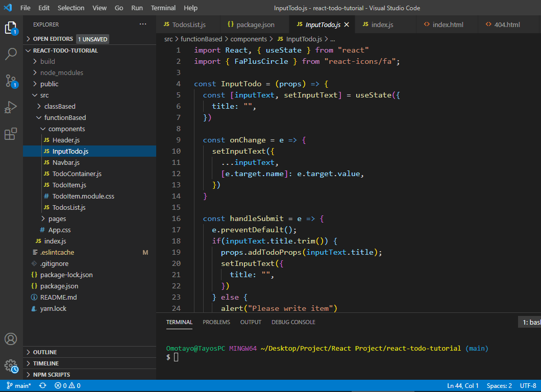The height and width of the screenshot is (392, 541).
Task: Select the OUTPUT panel tab
Action: pyautogui.click(x=251, y=322)
